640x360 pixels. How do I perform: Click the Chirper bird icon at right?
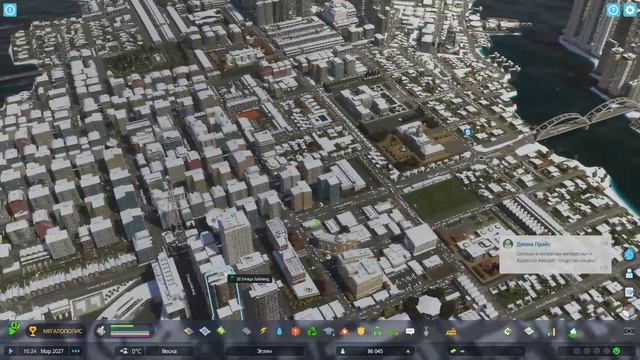629,254
